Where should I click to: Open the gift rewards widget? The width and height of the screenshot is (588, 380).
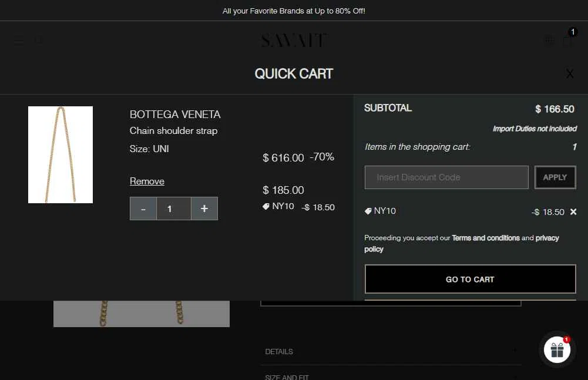point(557,349)
